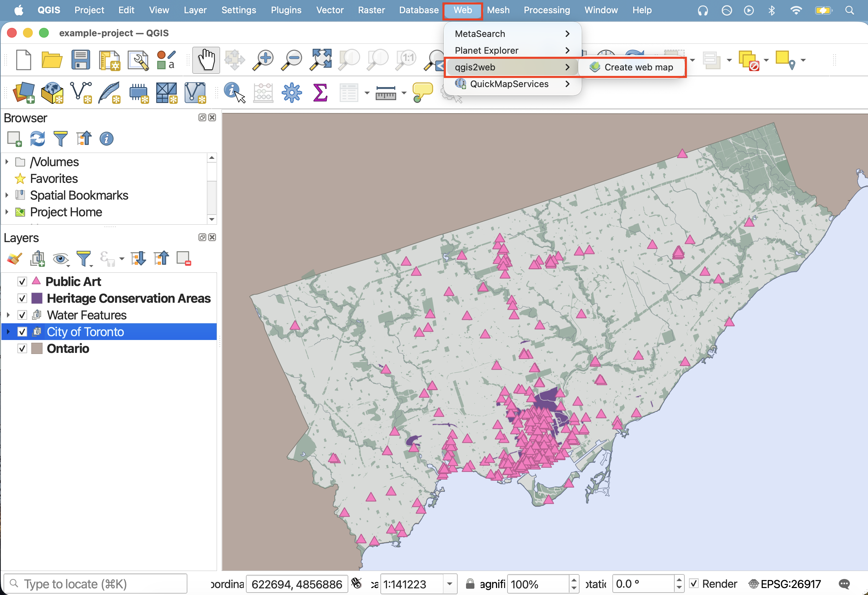Select the Pan Map hand tool
Viewport: 868px width, 595px height.
pos(206,60)
